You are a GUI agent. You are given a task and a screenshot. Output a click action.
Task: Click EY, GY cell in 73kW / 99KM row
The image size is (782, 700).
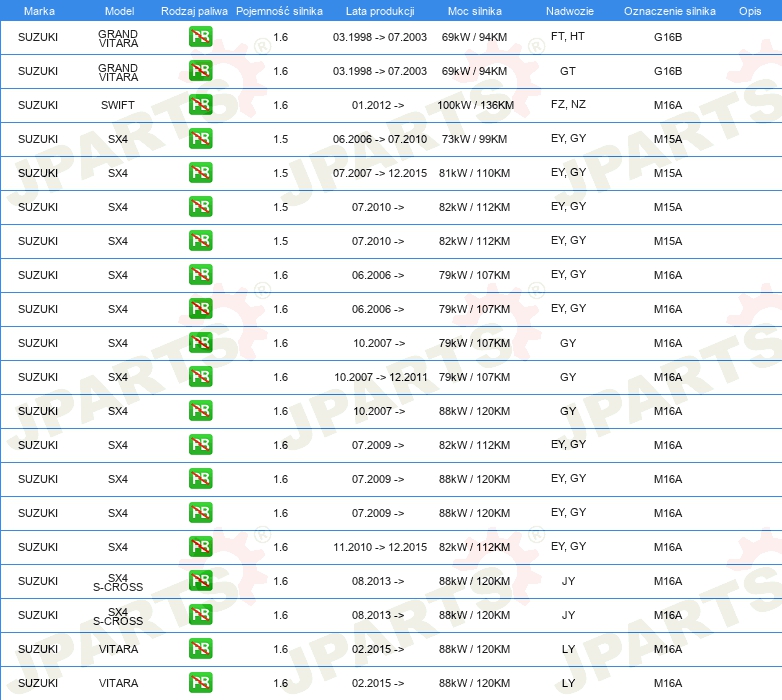tap(568, 138)
